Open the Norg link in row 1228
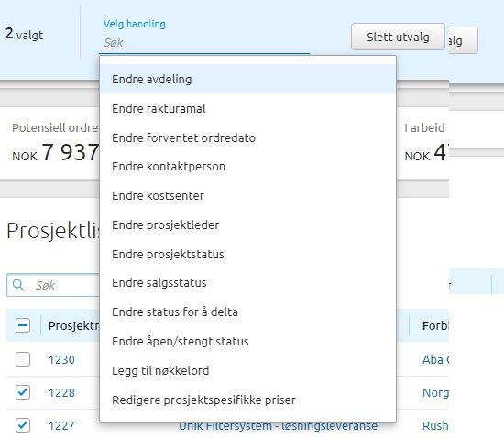The width and height of the screenshot is (504, 438). (435, 392)
